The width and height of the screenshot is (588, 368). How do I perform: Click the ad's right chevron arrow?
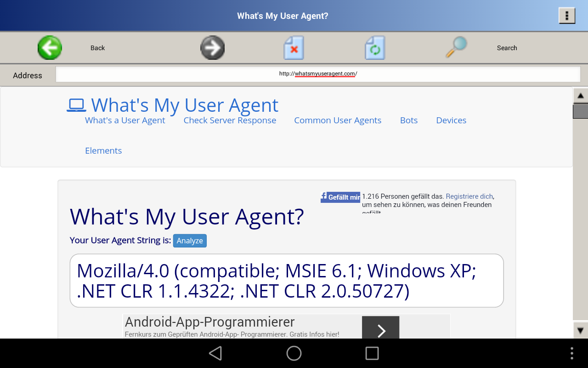point(381,329)
